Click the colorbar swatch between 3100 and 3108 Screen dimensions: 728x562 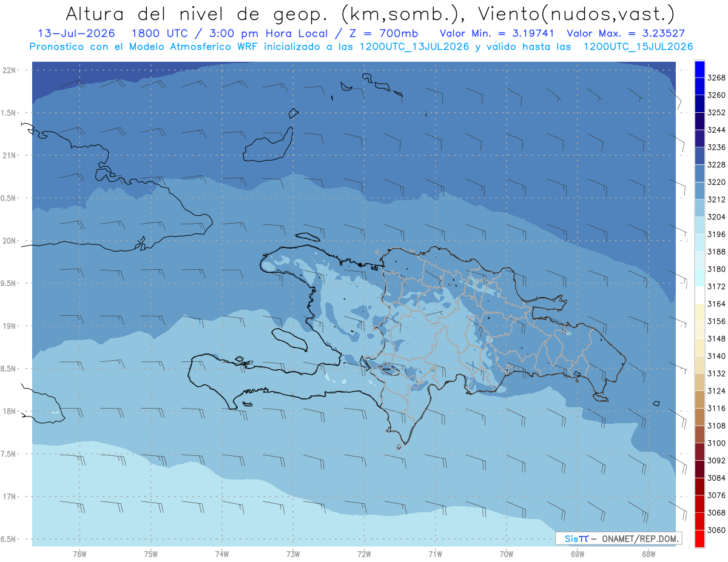pos(699,435)
